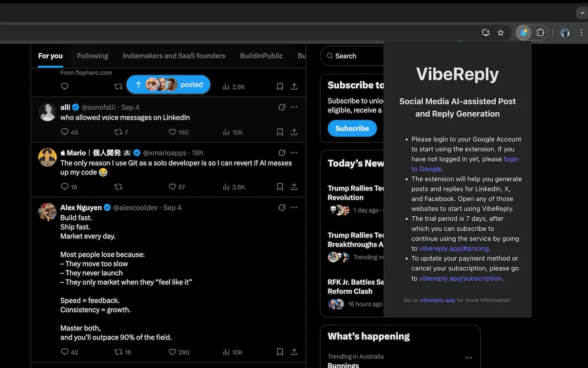
Task: Share Alex Nguyen's post
Action: click(x=294, y=352)
